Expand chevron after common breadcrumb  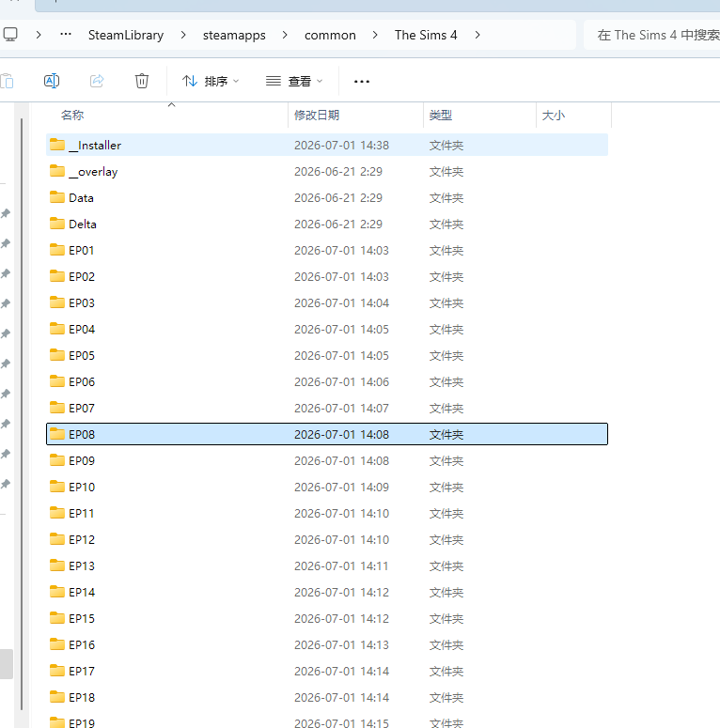click(375, 36)
